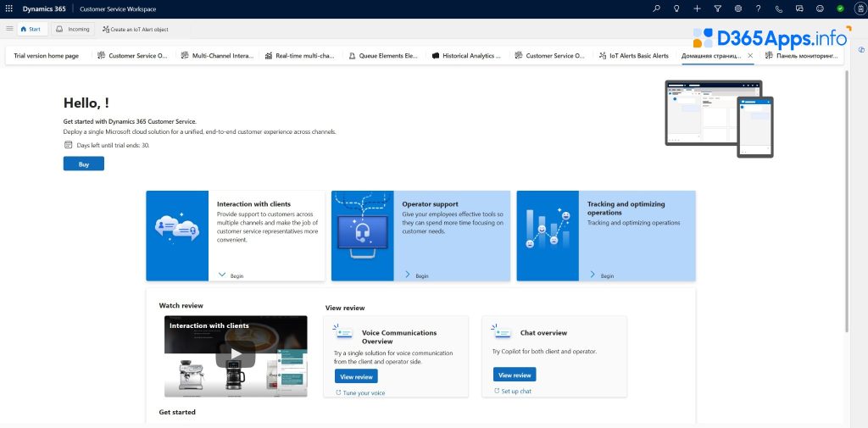
Task: Open the user account avatar
Action: 860,8
